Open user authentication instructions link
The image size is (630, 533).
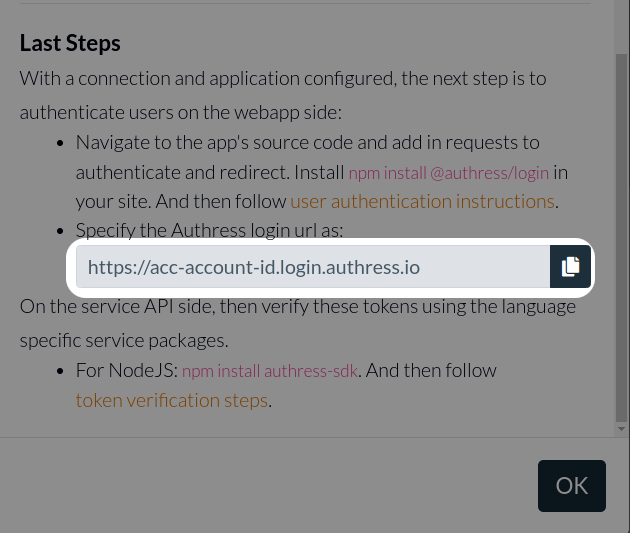point(421,201)
